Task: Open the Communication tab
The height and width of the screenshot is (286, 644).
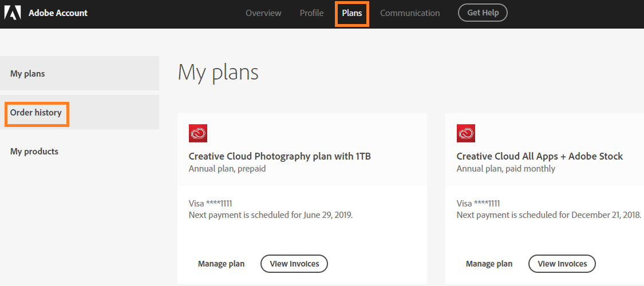Action: [x=410, y=13]
